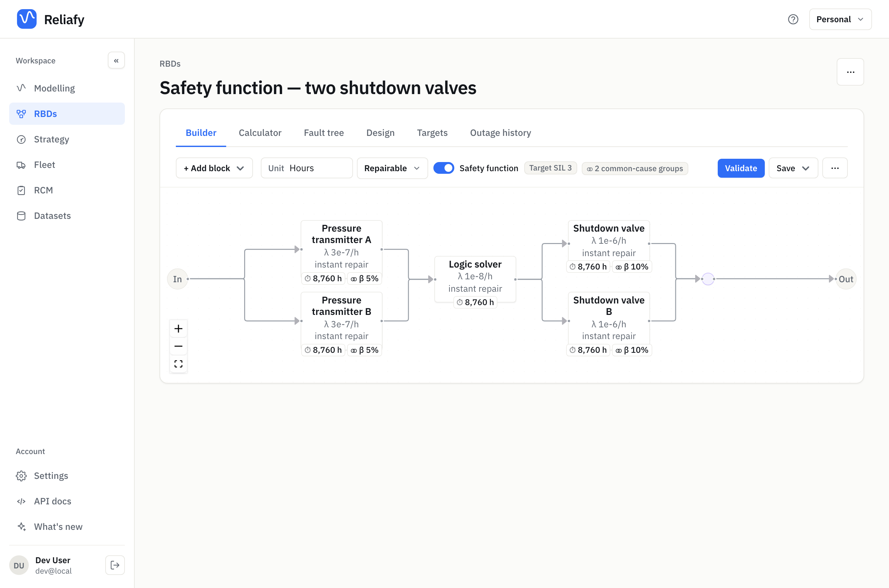This screenshot has width=889, height=588.
Task: Fit the diagram to view
Action: (x=178, y=364)
